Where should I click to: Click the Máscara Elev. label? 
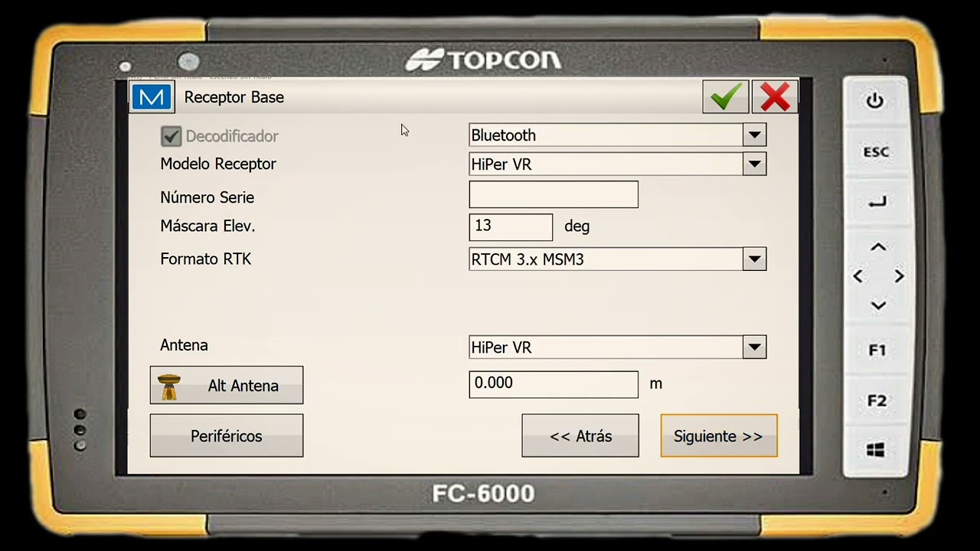(x=207, y=227)
